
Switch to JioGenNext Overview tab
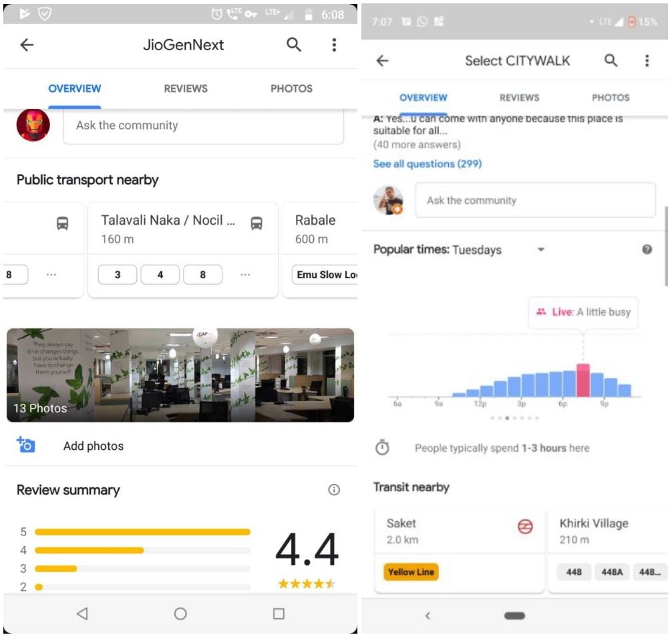pos(75,89)
